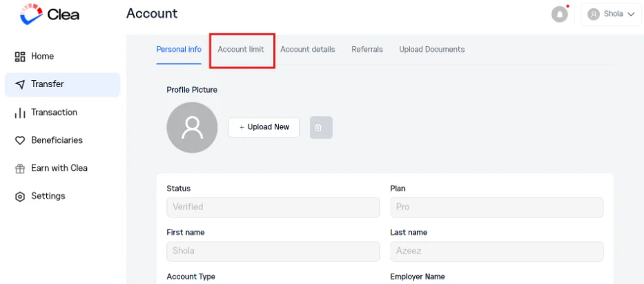The width and height of the screenshot is (644, 284).
Task: Click the profile picture avatar placeholder
Action: click(x=192, y=127)
